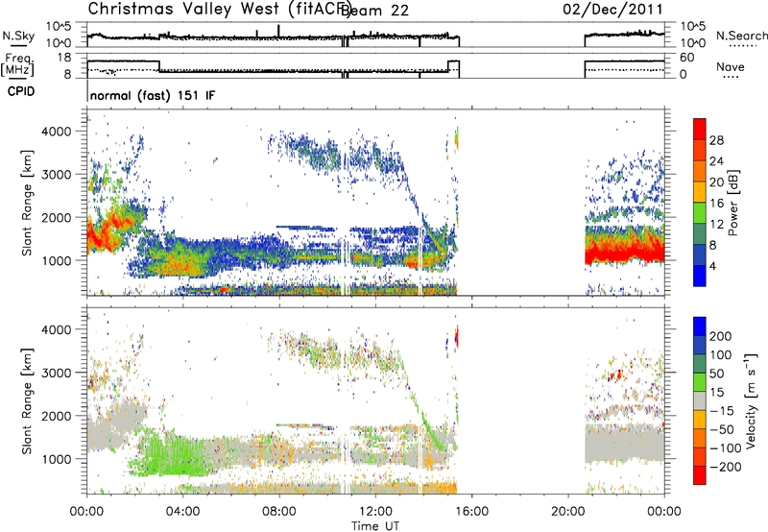Click the '28' power colorbar value

[x=716, y=140]
